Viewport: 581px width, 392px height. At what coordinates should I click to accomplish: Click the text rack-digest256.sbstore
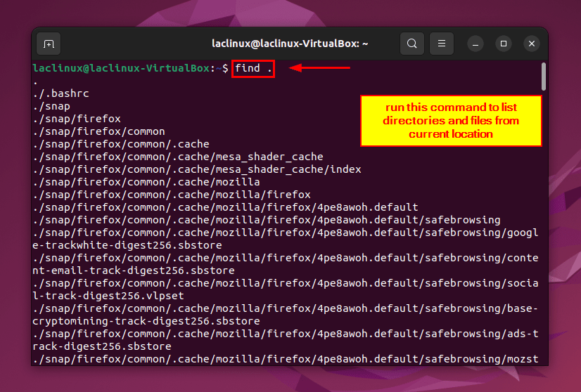[x=102, y=346]
